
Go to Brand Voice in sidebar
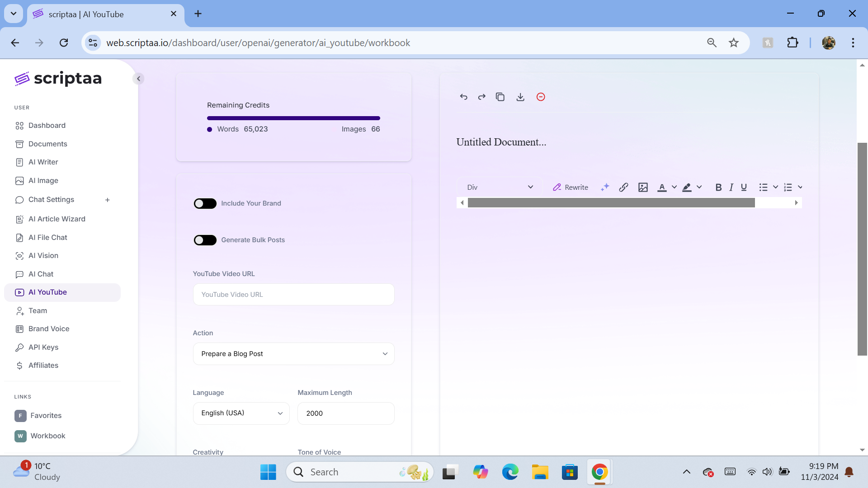click(x=49, y=328)
